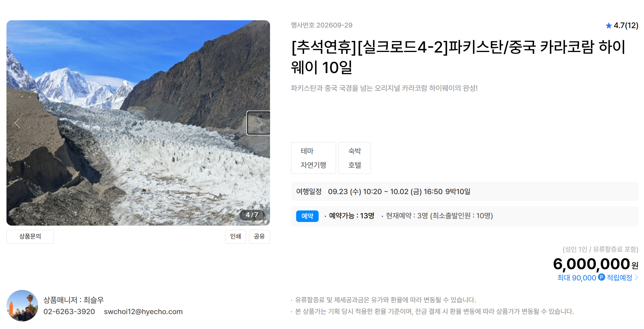Viewport: 644px width, 329px height.
Task: Click the blue P point icon
Action: click(x=601, y=277)
